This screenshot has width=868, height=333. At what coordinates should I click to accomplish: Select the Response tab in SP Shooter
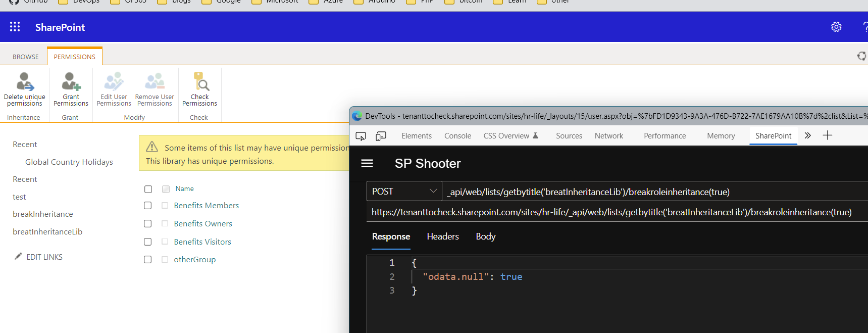click(x=391, y=236)
